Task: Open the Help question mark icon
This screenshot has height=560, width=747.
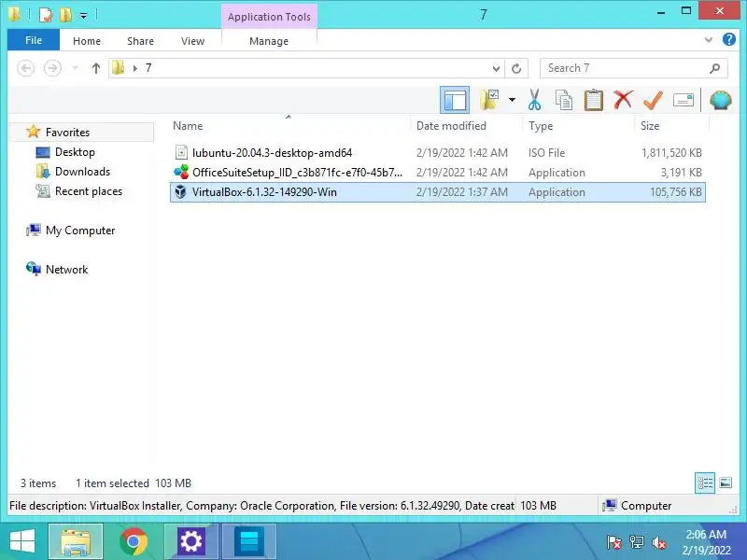Action: [729, 39]
